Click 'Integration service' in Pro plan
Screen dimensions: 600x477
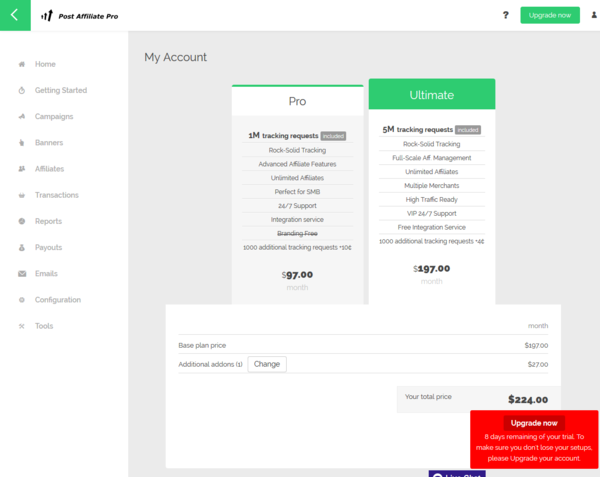pos(297,220)
